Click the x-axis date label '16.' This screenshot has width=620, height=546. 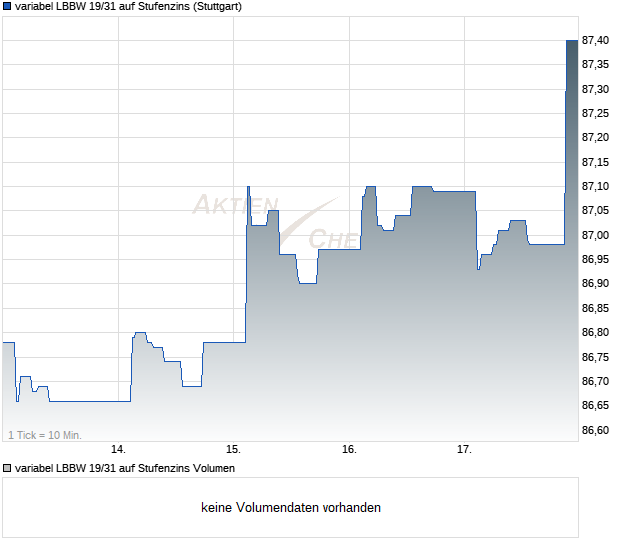(x=349, y=450)
